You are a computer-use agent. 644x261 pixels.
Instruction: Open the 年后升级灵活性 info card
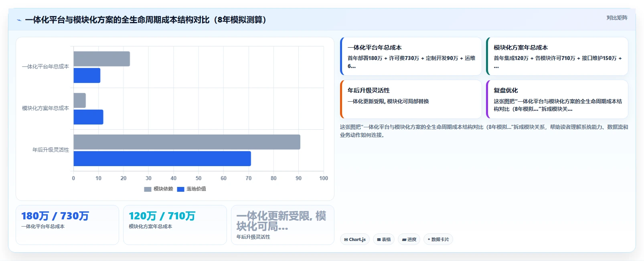coord(411,99)
